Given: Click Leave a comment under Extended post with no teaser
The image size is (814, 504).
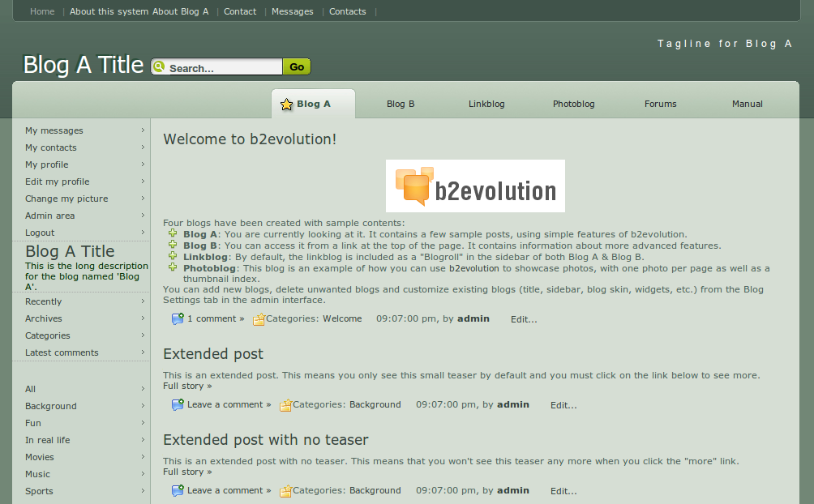Looking at the screenshot, I should point(229,490).
